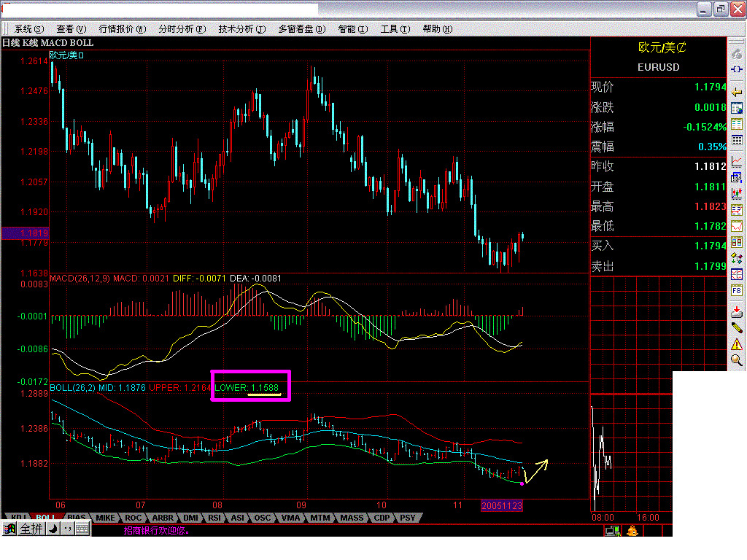The width and height of the screenshot is (747, 560).
Task: Switch to the PSY indicator tab
Action: pyautogui.click(x=407, y=518)
